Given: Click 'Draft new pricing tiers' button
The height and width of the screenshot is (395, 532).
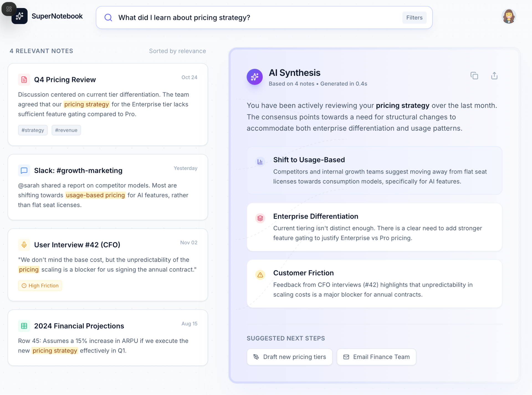Looking at the screenshot, I should (x=290, y=357).
